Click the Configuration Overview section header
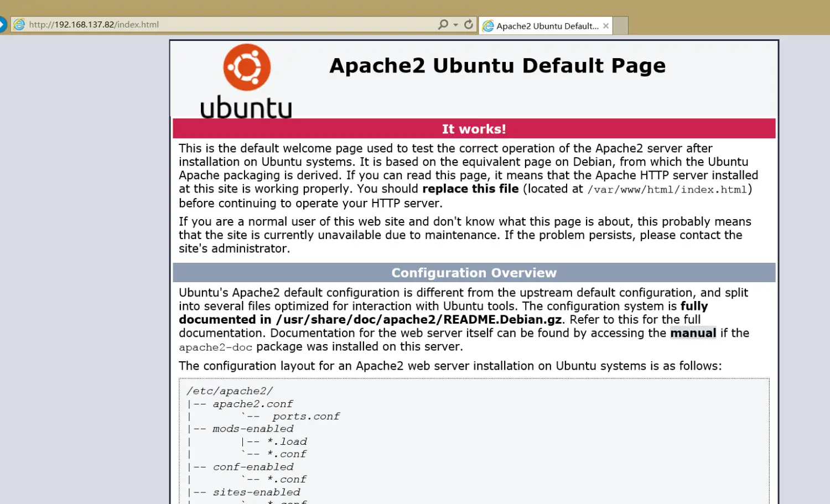 pyautogui.click(x=474, y=273)
